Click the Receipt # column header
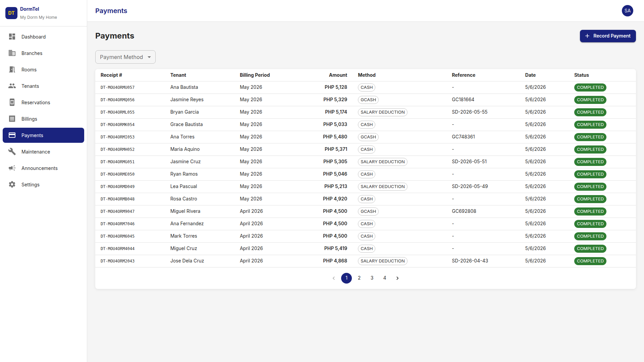The width and height of the screenshot is (644, 362). [111, 75]
